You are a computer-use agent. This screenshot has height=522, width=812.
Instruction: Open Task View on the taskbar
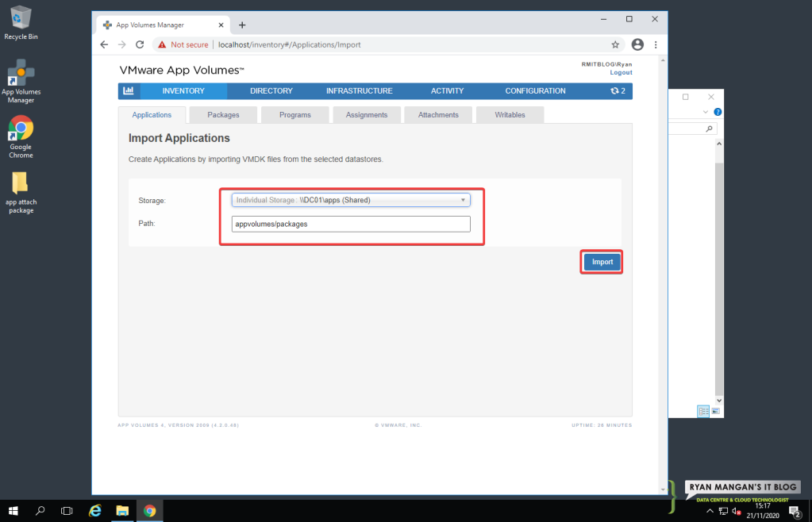pyautogui.click(x=67, y=511)
